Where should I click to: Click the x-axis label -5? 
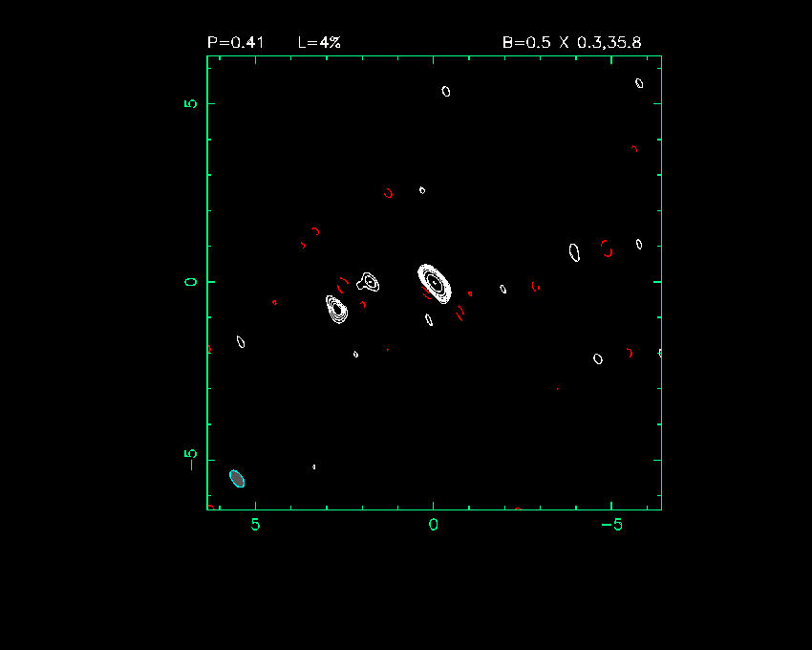pos(611,525)
